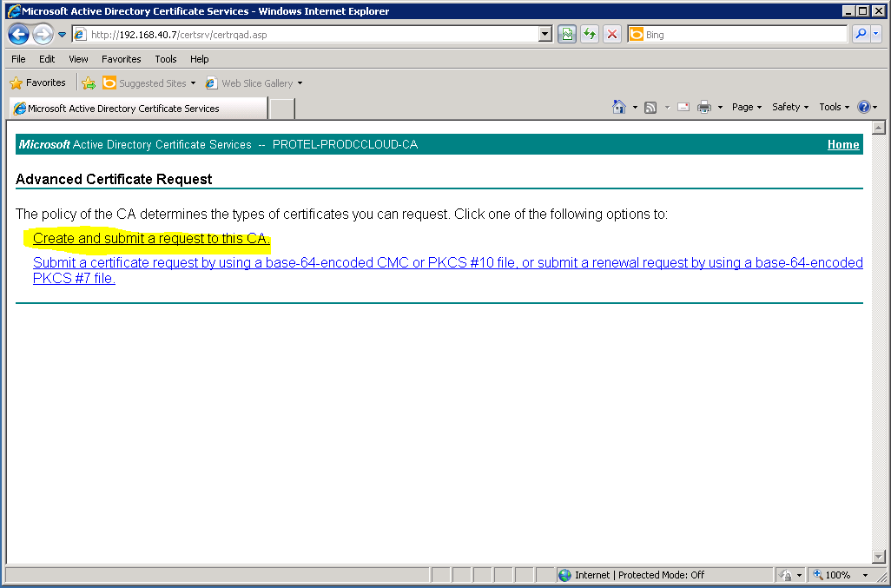
Task: Click the Favorites star button
Action: 38,83
